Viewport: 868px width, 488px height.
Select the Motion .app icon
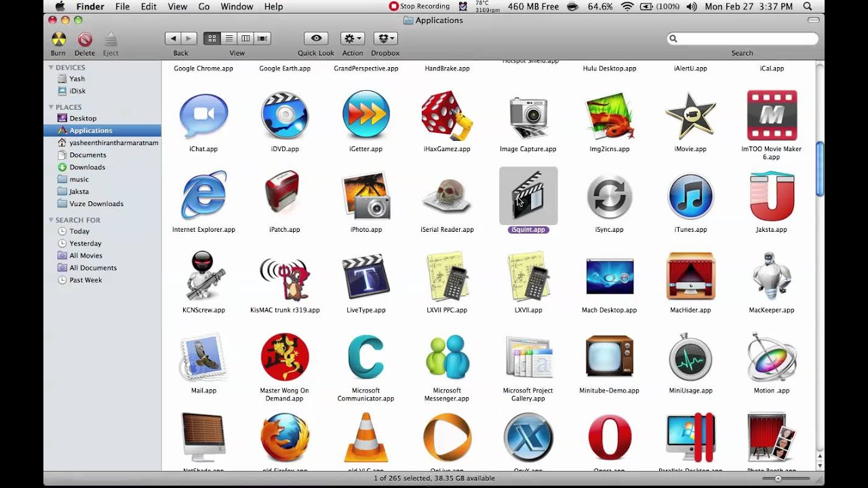coord(772,357)
